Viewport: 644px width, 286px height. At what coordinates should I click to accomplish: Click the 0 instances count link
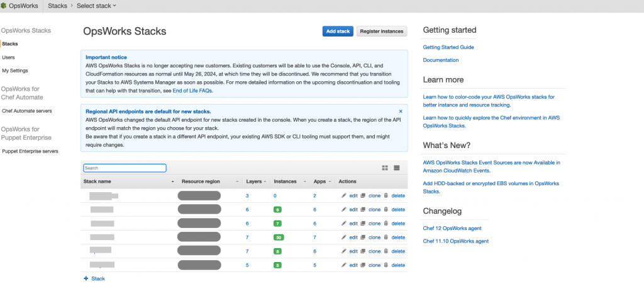(275, 196)
